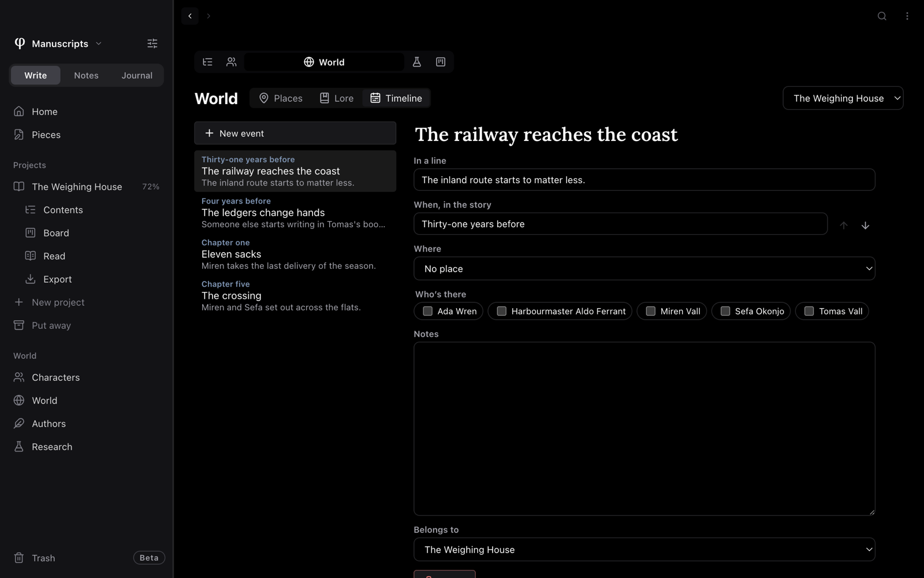Image resolution: width=924 pixels, height=578 pixels.
Task: Open the research flask icon tab
Action: pyautogui.click(x=417, y=62)
